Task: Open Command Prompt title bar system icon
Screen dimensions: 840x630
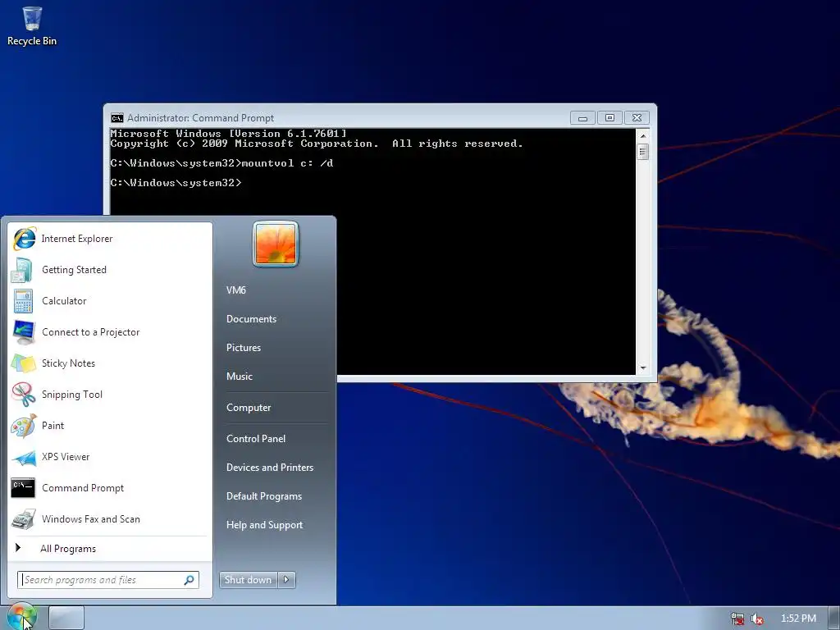Action: (116, 118)
